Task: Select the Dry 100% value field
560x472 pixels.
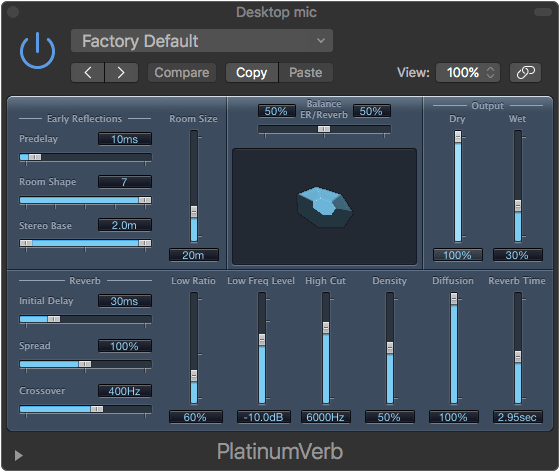Action: (x=458, y=255)
